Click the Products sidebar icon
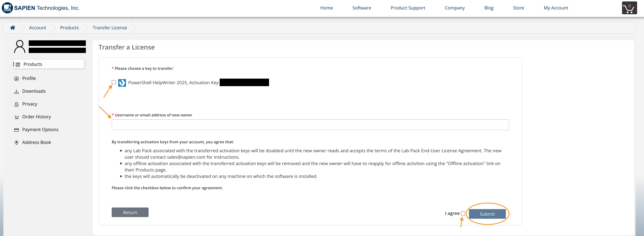 coord(18,64)
